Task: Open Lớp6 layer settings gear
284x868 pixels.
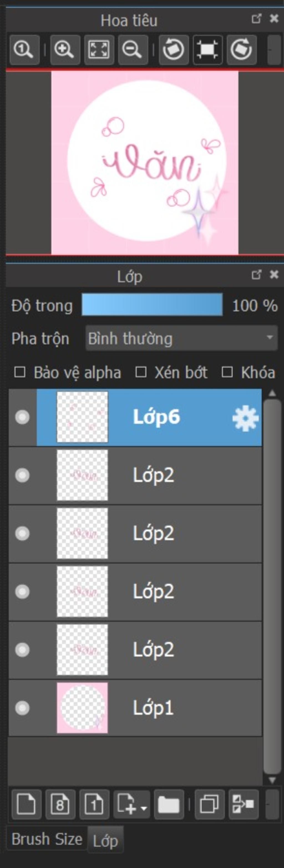Action: [x=245, y=418]
